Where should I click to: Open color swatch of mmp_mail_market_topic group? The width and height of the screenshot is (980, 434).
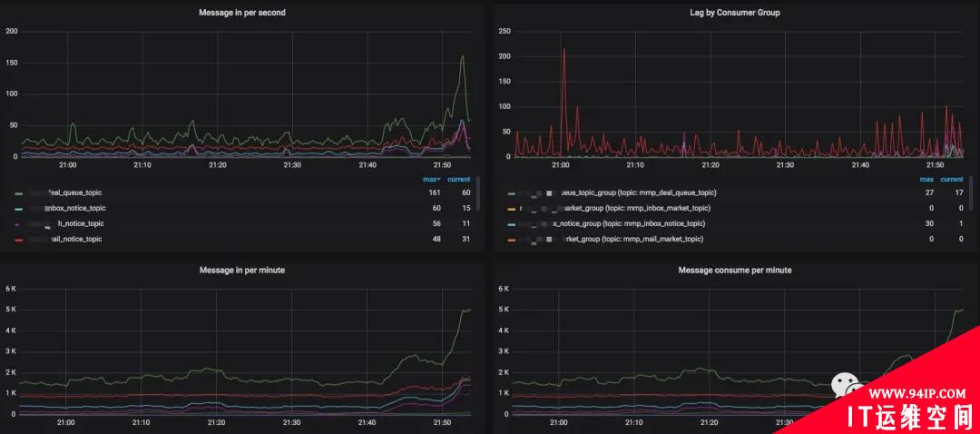[512, 240]
